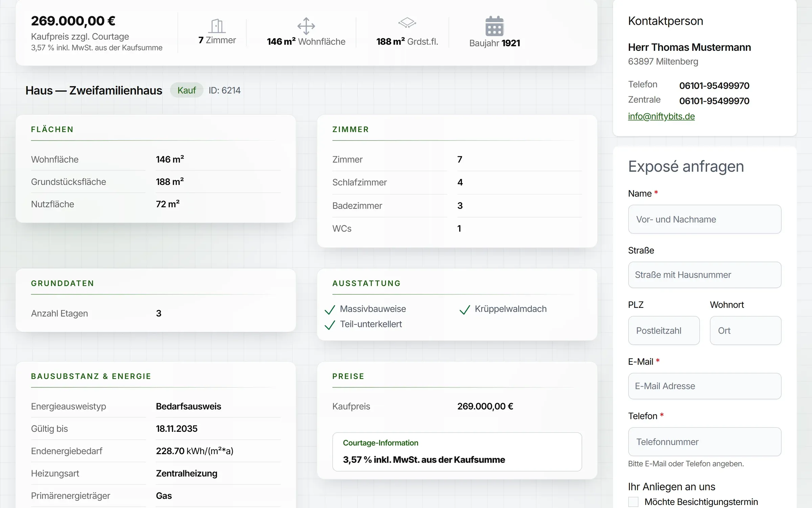The image size is (812, 508).
Task: Click the Endenergiebedarf value 228.70 kWh/(m²*a)
Action: tap(194, 451)
